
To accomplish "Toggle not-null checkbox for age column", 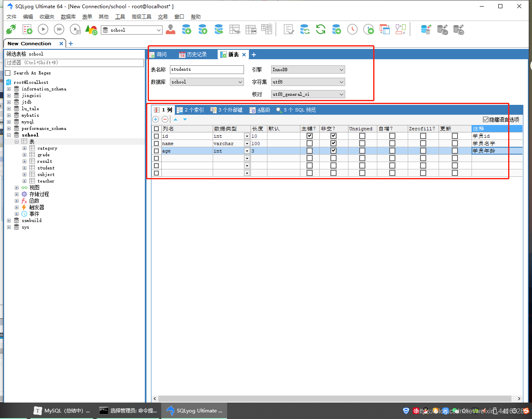I will coord(333,150).
